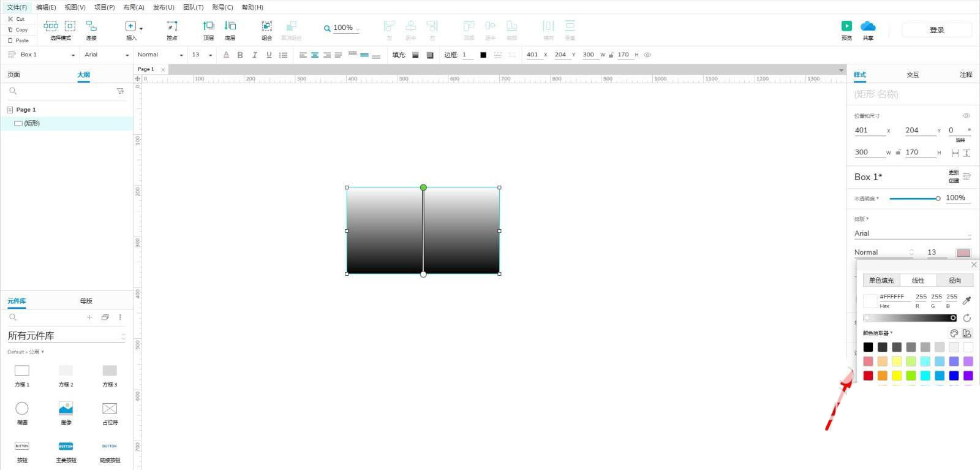Click the black gradient stop handle
Viewport: 980px width, 470px height.
[x=953, y=318]
